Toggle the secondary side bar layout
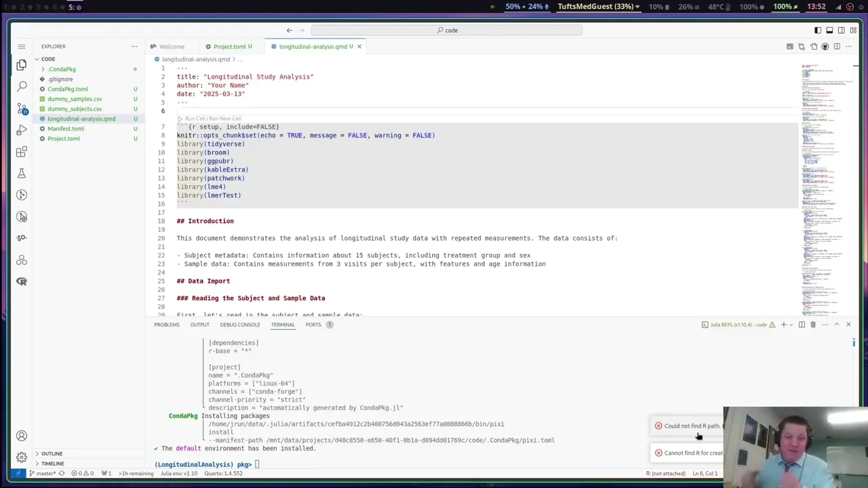Viewport: 868px width, 488px height. tap(842, 30)
